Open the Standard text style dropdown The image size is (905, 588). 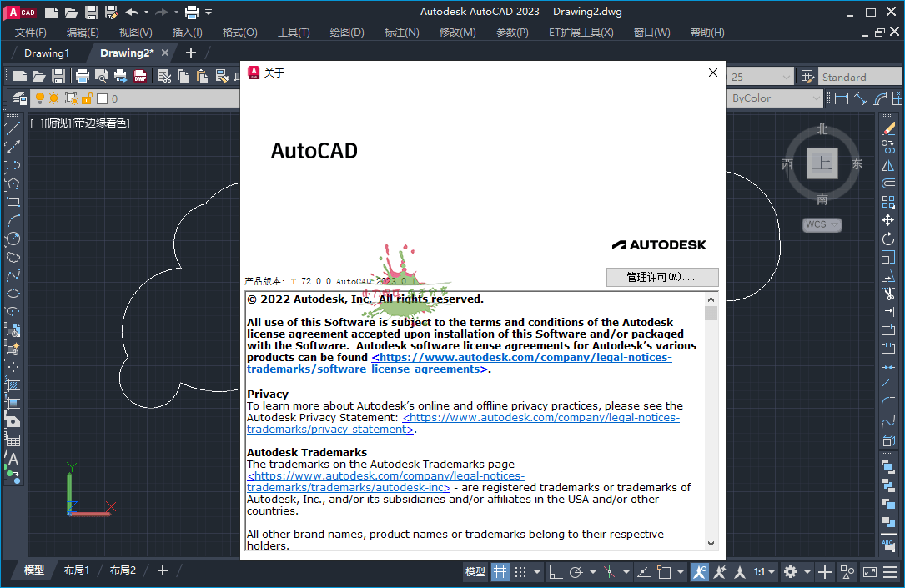[859, 75]
